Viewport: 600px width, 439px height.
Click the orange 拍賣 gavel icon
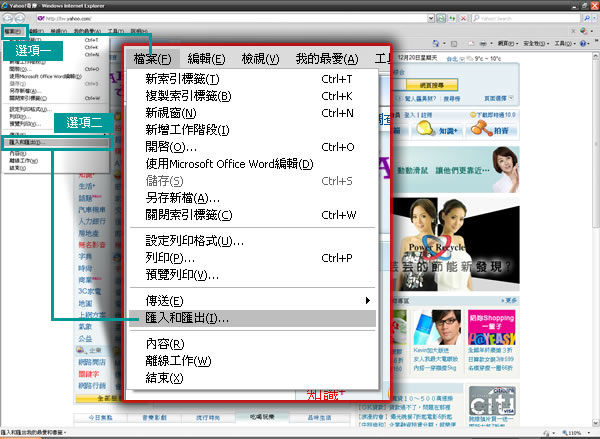pos(481,128)
